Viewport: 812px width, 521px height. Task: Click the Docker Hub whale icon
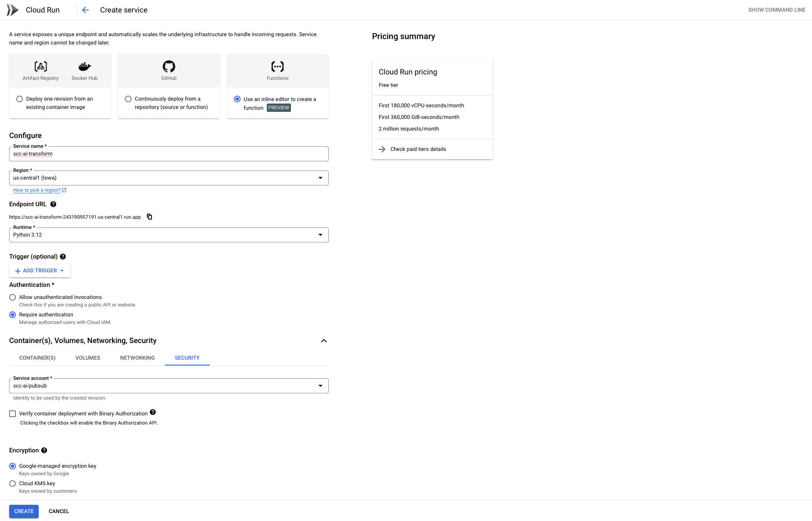[84, 67]
